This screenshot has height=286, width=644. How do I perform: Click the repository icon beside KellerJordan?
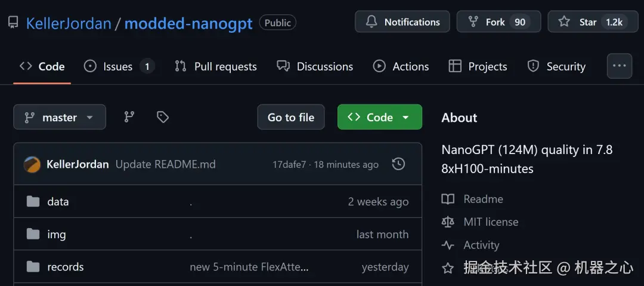(13, 23)
